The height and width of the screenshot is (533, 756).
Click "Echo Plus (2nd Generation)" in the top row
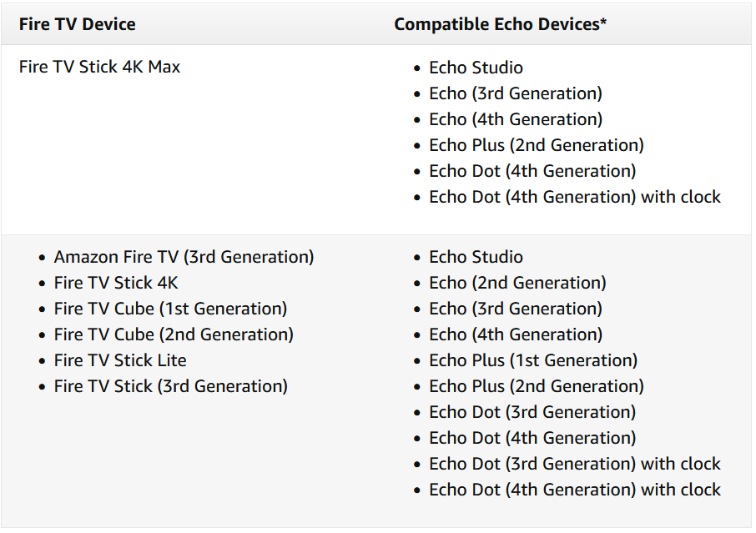pyautogui.click(x=537, y=145)
